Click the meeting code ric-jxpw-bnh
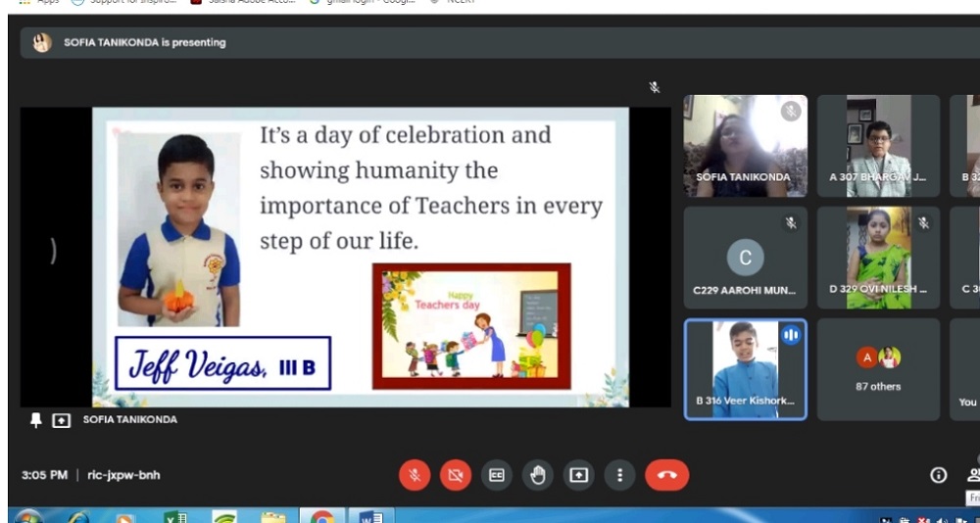 [x=123, y=475]
